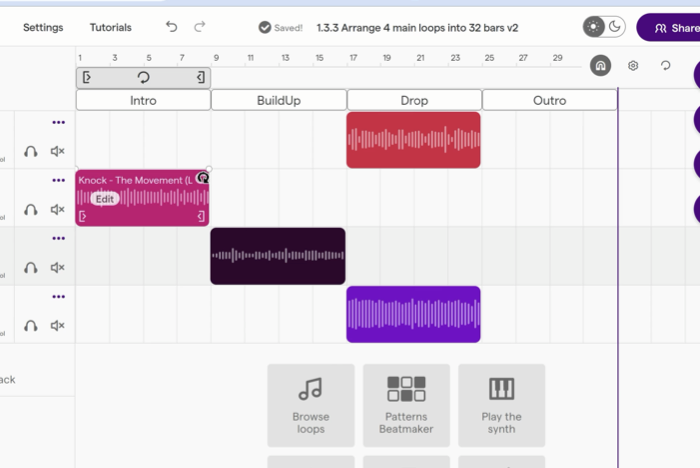Image resolution: width=700 pixels, height=468 pixels.
Task: Mute the fourth track
Action: tap(58, 326)
